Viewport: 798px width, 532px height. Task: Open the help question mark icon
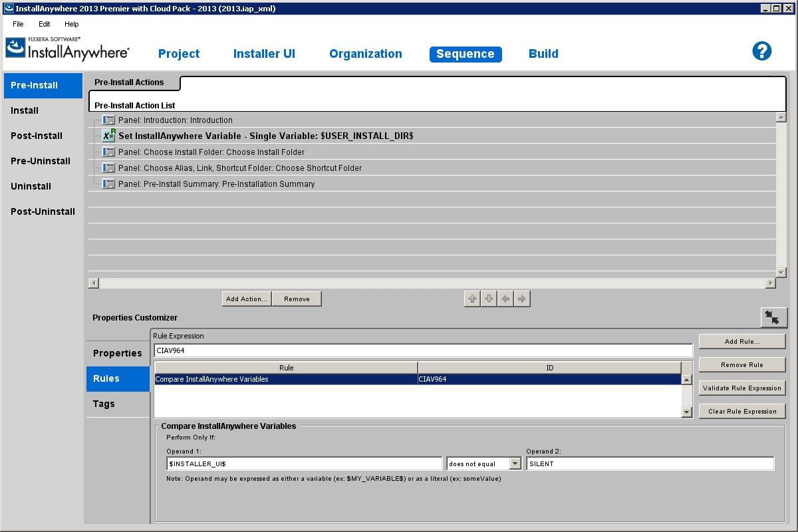pos(761,51)
